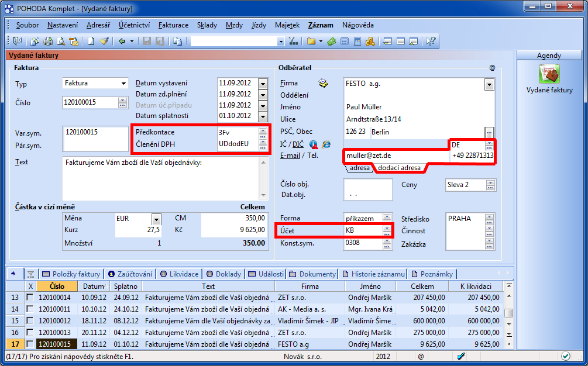Image resolution: width=588 pixels, height=366 pixels.
Task: Open dropdown arrow beside back arrow icon
Action: click(132, 41)
